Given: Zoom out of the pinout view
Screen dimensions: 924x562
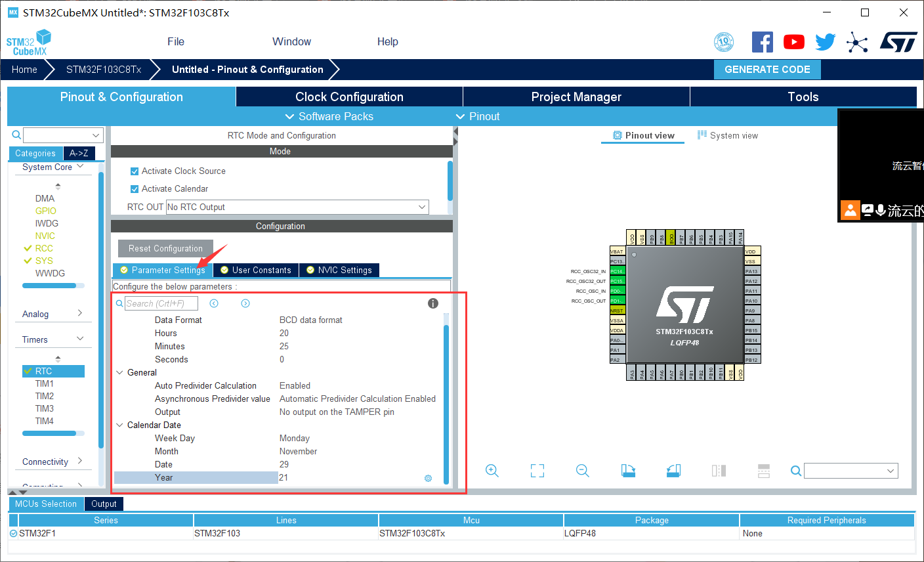Looking at the screenshot, I should [x=583, y=471].
